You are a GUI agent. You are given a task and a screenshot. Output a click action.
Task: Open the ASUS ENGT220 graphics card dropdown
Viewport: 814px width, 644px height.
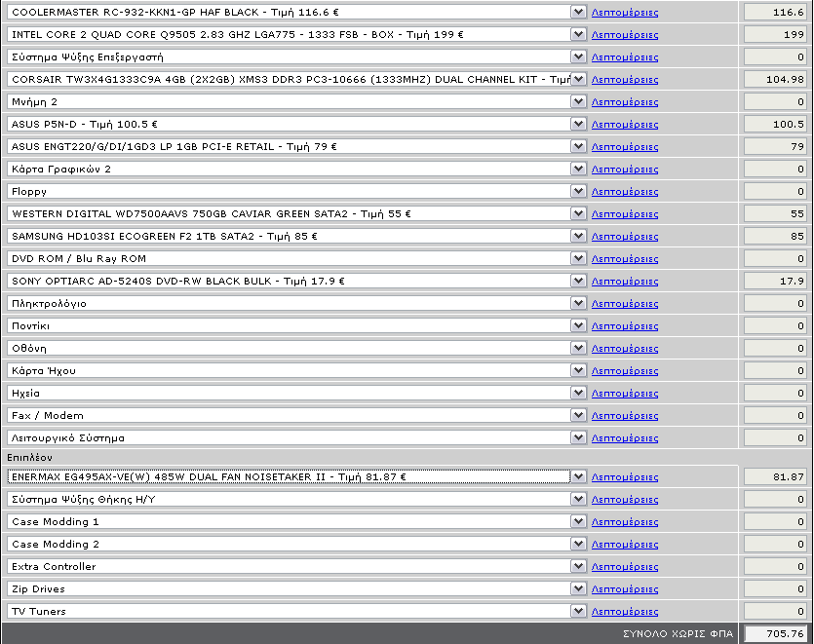(x=297, y=146)
